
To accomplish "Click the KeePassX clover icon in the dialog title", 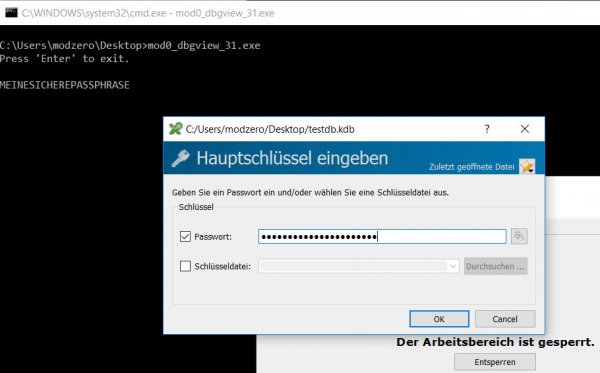I will (176, 129).
